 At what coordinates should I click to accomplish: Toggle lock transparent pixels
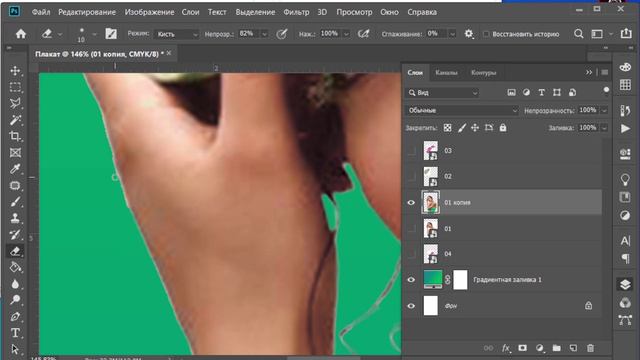448,128
